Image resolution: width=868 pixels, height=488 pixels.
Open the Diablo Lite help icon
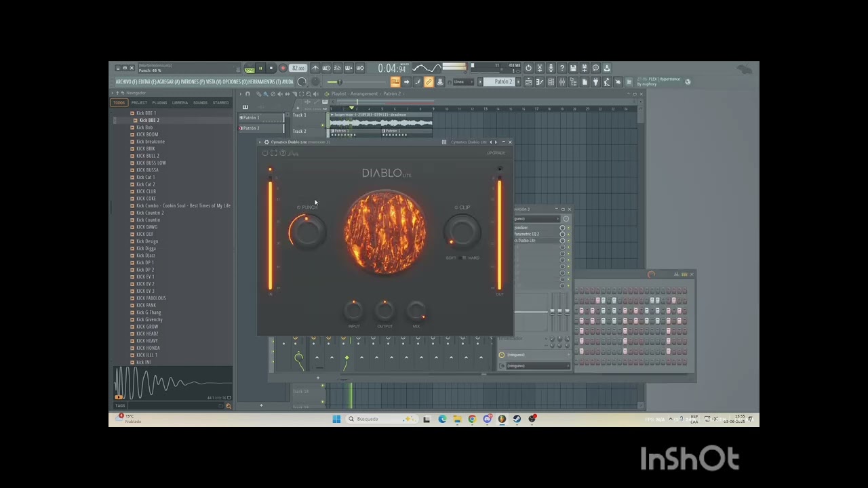click(283, 153)
